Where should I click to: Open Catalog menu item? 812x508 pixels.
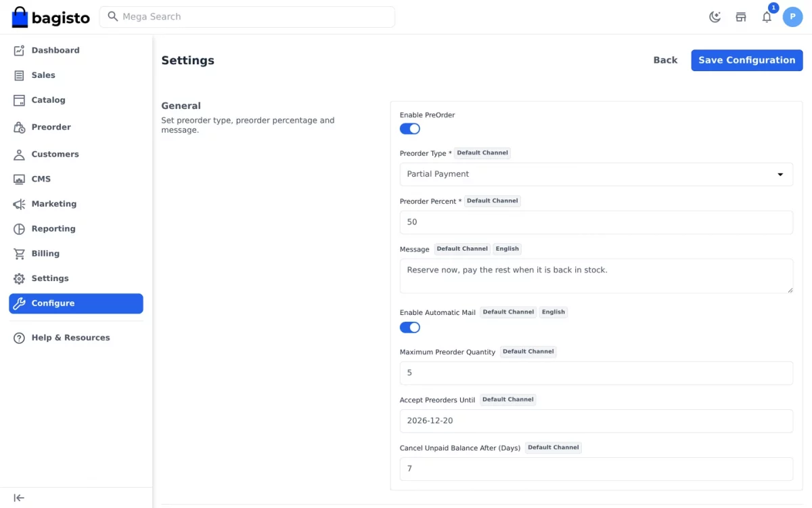[49, 100]
